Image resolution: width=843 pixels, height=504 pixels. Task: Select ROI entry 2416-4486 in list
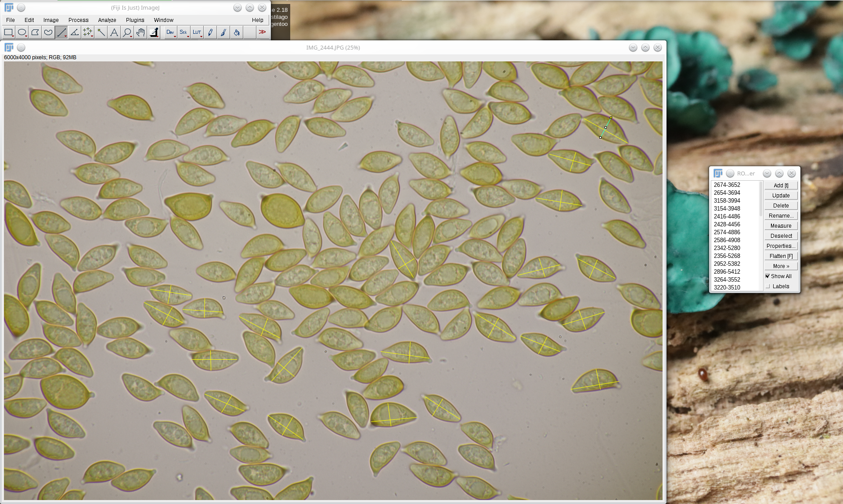(727, 216)
